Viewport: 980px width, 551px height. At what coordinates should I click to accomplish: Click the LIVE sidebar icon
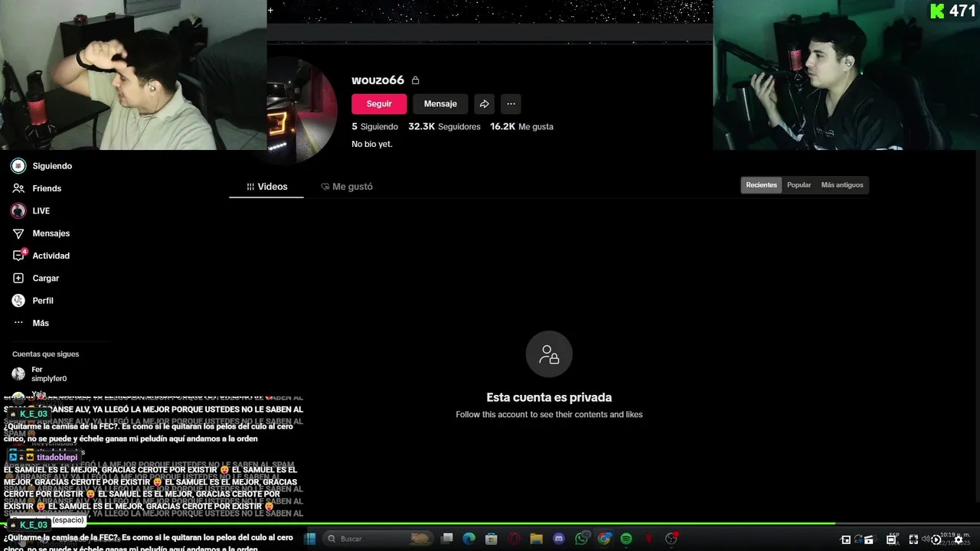click(18, 210)
